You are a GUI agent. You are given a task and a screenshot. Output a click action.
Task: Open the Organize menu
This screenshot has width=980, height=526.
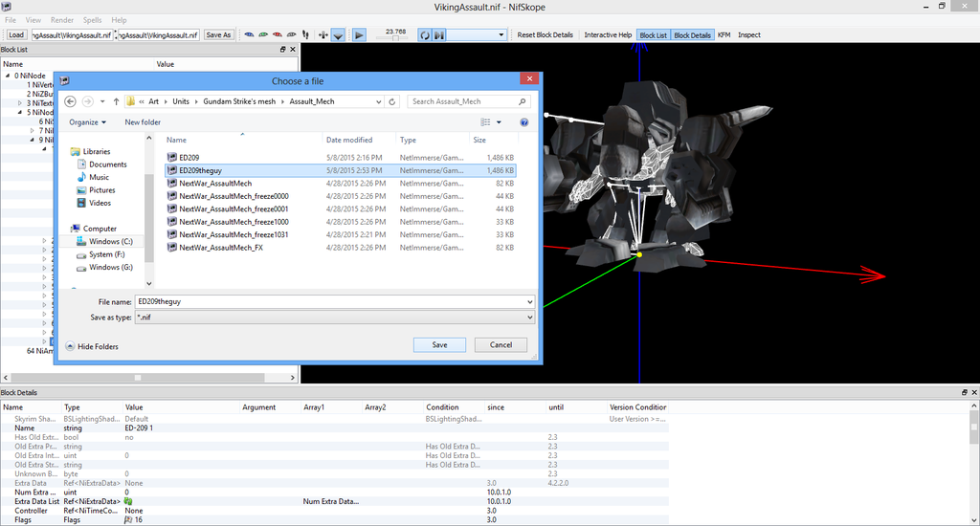point(87,122)
